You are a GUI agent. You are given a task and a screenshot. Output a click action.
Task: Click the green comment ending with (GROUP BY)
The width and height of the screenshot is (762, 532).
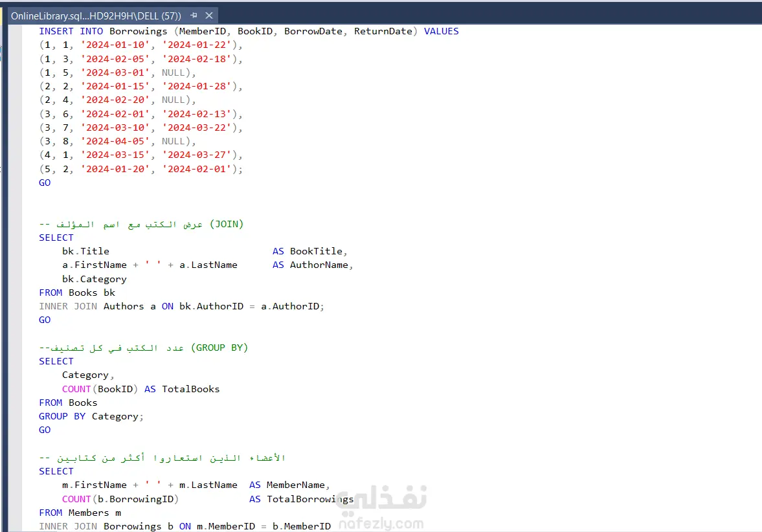pos(143,348)
